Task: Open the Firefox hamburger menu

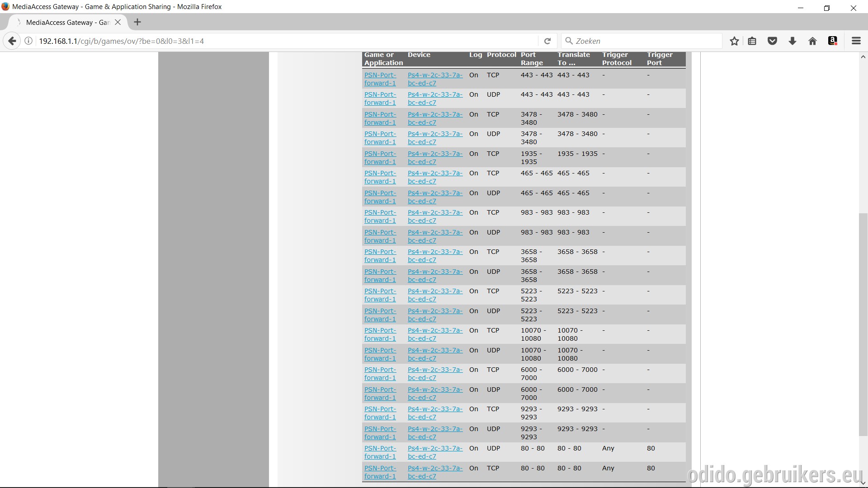Action: click(856, 41)
